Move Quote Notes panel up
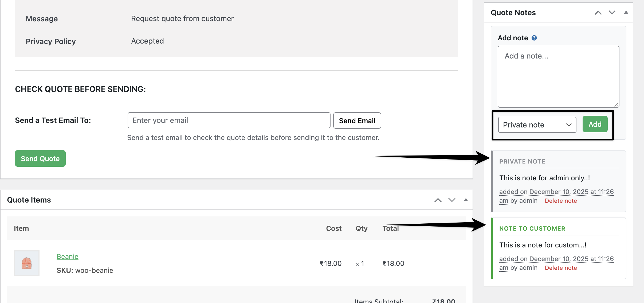The image size is (644, 303). click(x=598, y=13)
